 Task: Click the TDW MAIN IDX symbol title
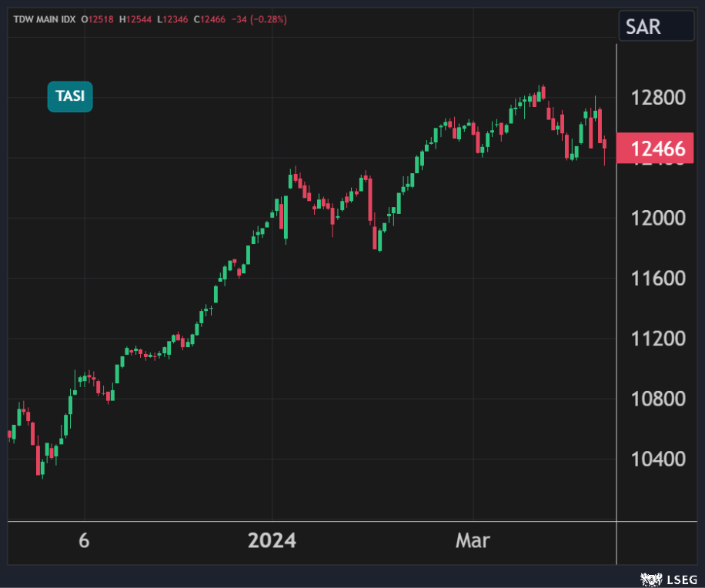(45, 19)
